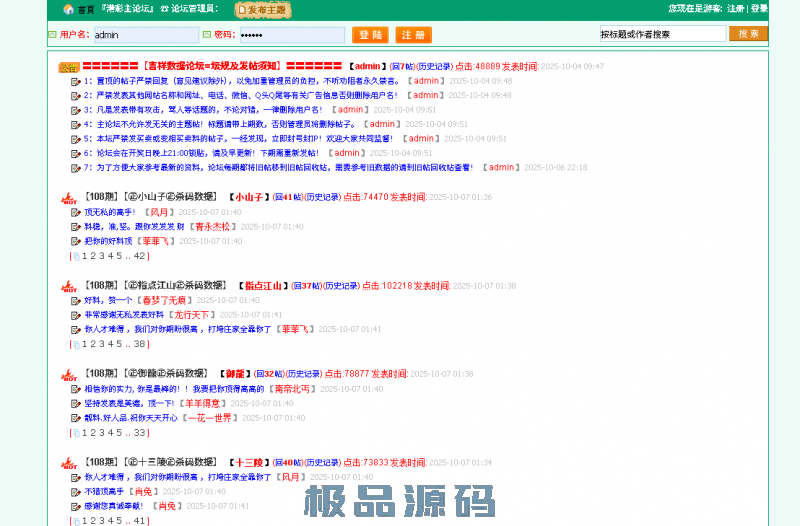Focus the username field containing admin
Image resolution: width=800 pixels, height=526 pixels.
[146, 35]
